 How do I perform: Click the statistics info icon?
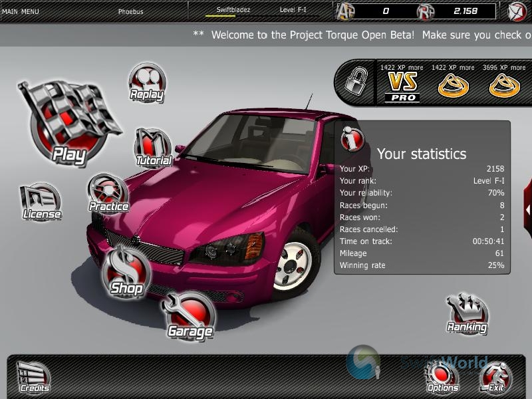(352, 139)
